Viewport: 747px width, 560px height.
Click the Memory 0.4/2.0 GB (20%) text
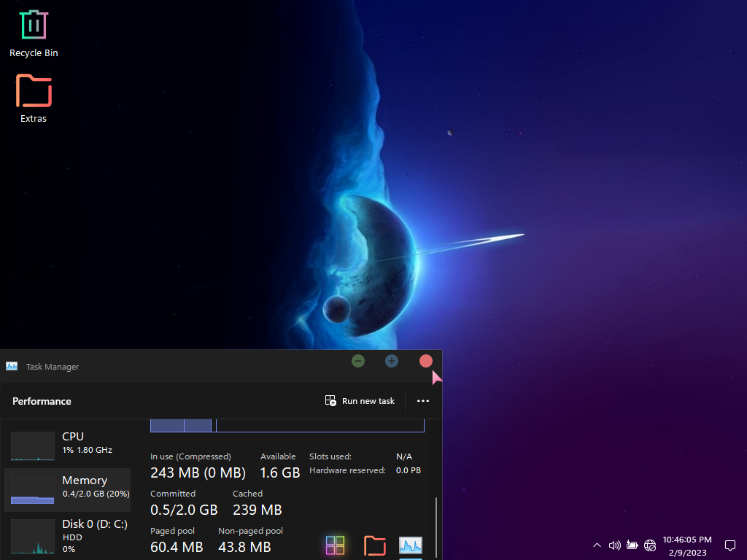[96, 494]
